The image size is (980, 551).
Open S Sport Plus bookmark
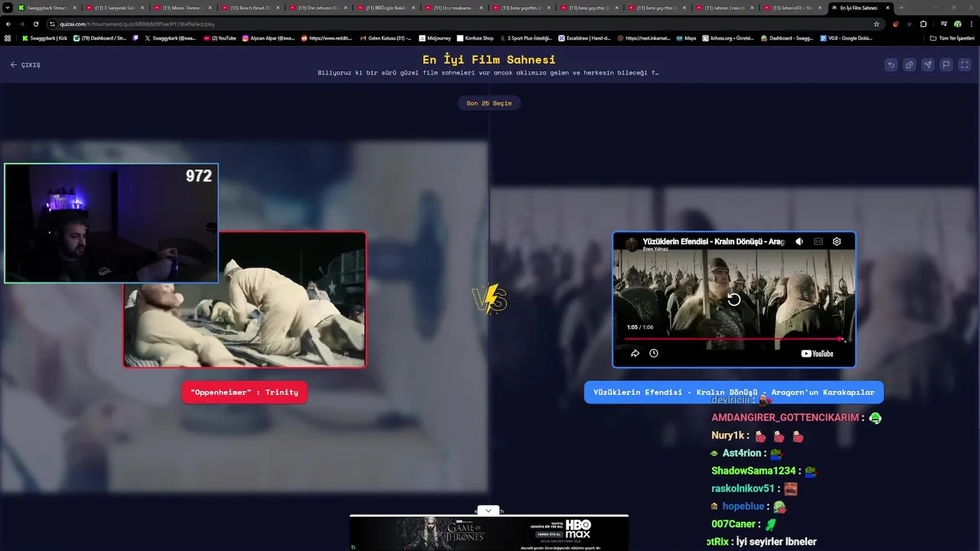[526, 37]
